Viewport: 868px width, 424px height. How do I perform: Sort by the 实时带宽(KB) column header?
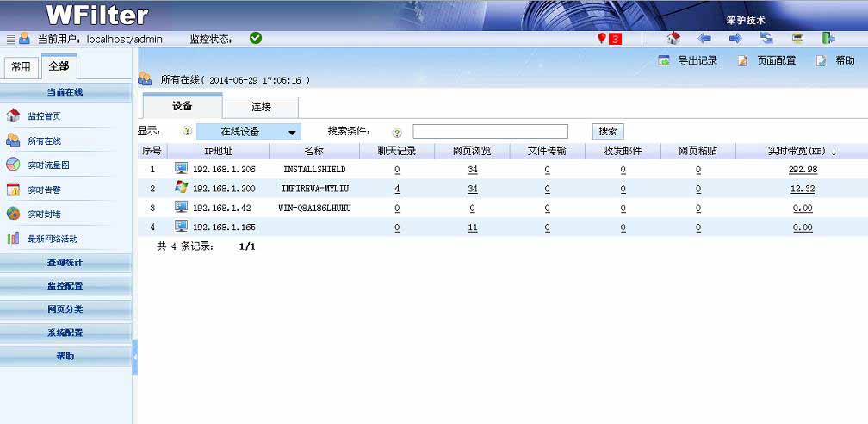pyautogui.click(x=797, y=151)
